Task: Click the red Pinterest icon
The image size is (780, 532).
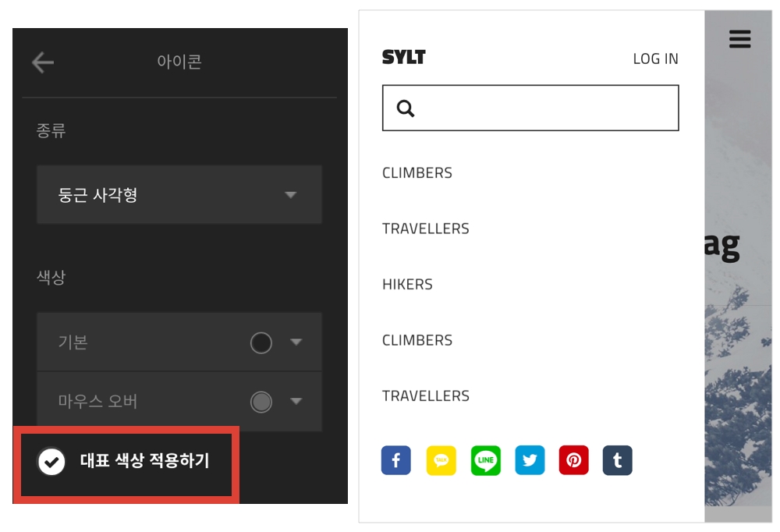Action: click(573, 460)
